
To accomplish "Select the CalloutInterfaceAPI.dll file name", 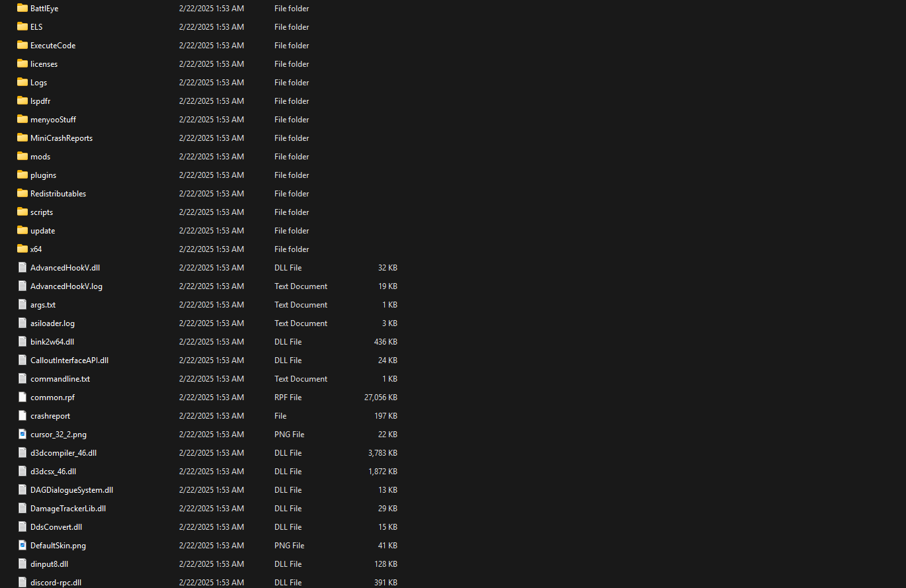I will point(69,360).
